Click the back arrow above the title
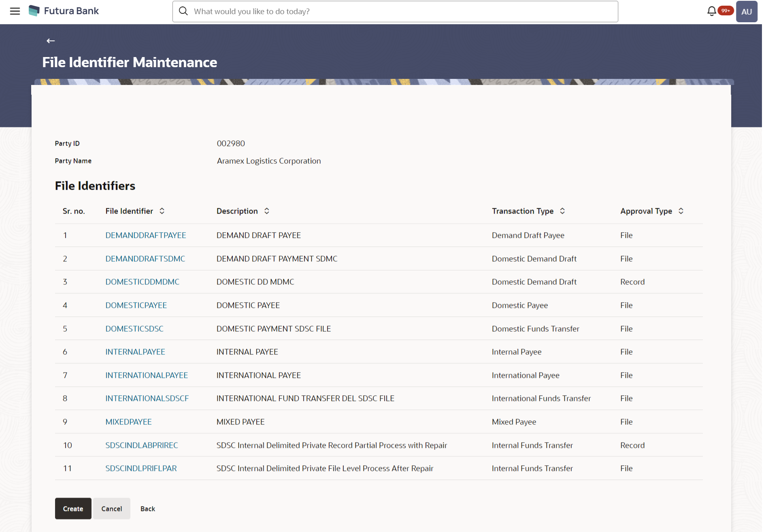The width and height of the screenshot is (766, 532). coord(51,41)
